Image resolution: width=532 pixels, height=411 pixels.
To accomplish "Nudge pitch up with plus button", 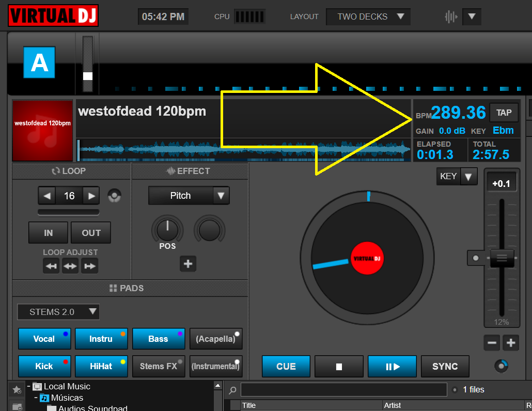I will point(511,343).
